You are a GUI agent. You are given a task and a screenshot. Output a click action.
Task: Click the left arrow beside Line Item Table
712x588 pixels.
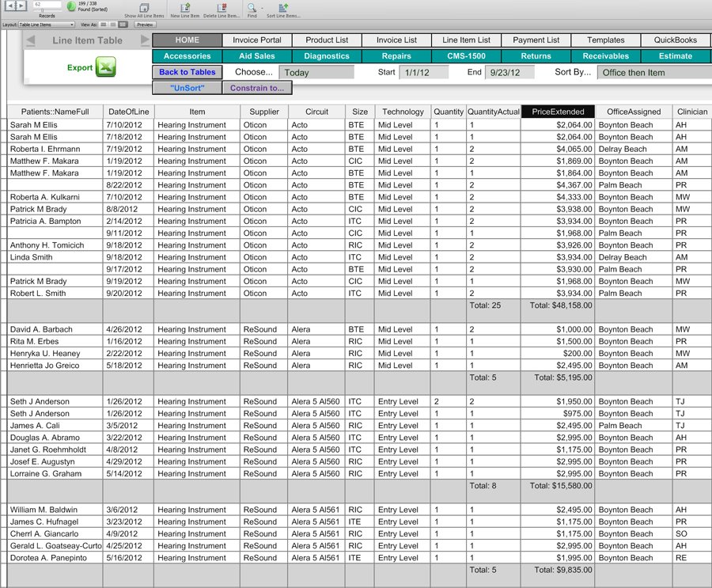[x=31, y=40]
